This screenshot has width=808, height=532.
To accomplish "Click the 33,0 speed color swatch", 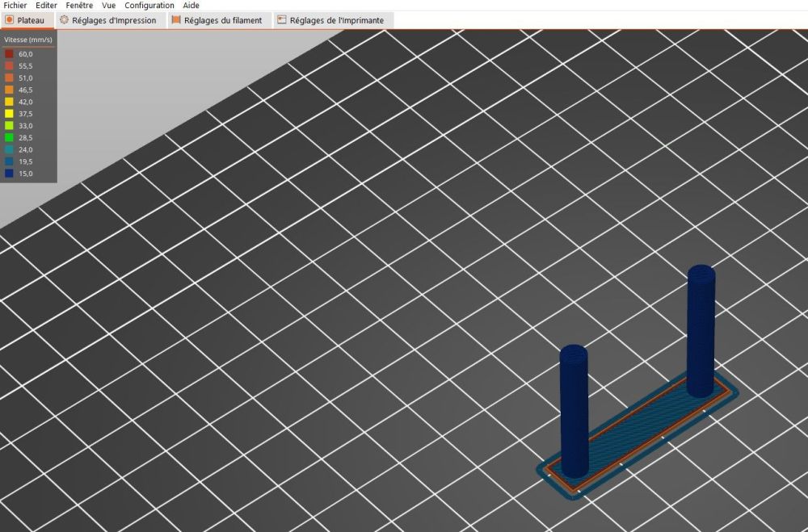I will (9, 126).
